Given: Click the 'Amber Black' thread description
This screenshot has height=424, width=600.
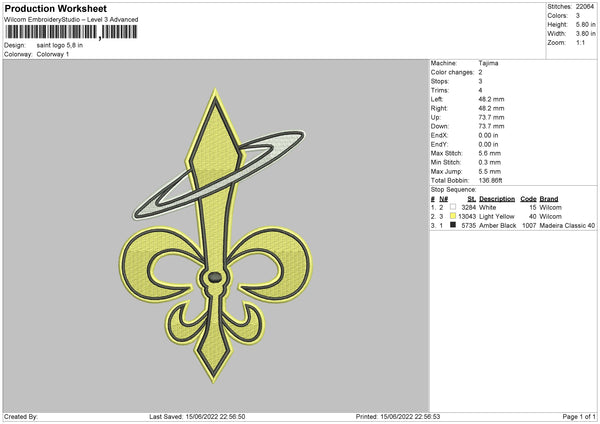Looking at the screenshot, I should pyautogui.click(x=497, y=225).
